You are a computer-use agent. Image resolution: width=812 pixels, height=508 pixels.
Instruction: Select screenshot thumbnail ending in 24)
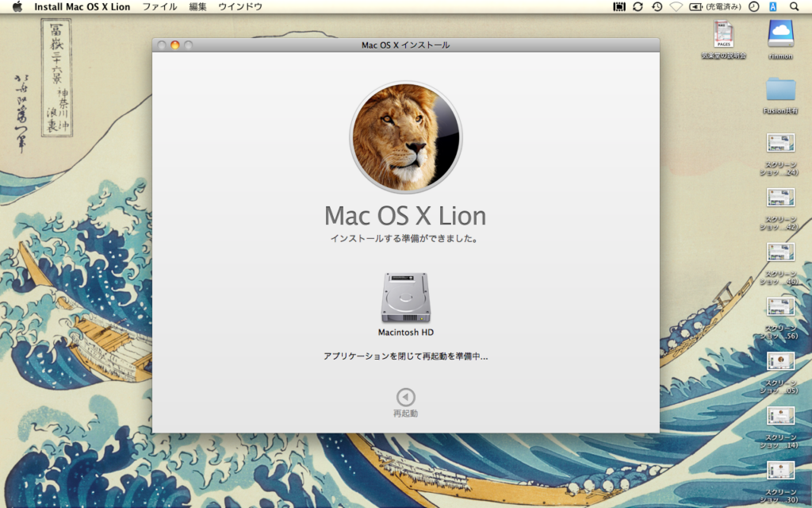coord(780,144)
